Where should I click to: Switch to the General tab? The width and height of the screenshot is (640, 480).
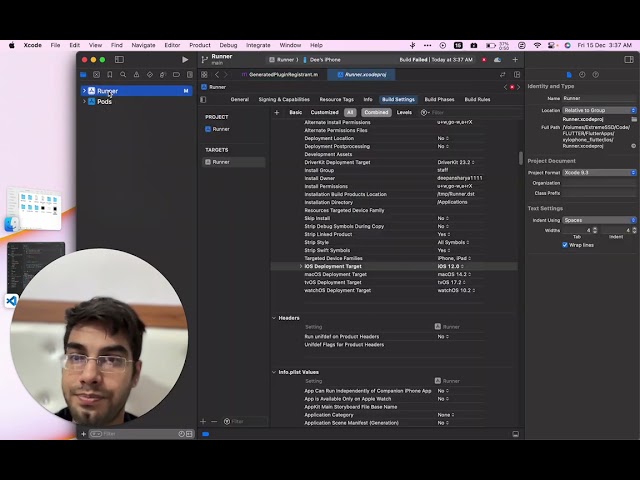(x=240, y=100)
